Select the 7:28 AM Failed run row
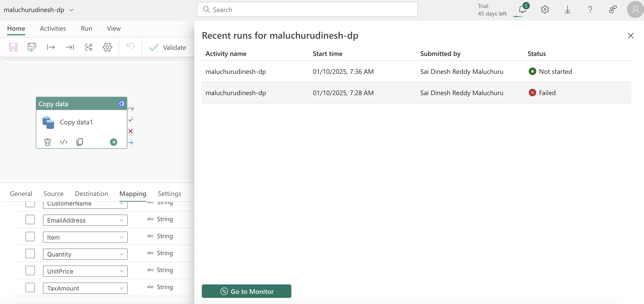 pos(416,93)
